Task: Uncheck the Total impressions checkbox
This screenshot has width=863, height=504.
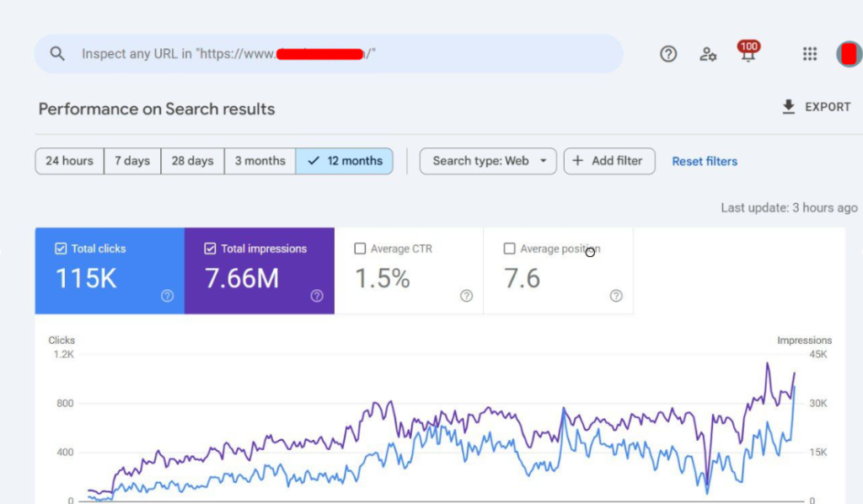Action: [x=212, y=248]
